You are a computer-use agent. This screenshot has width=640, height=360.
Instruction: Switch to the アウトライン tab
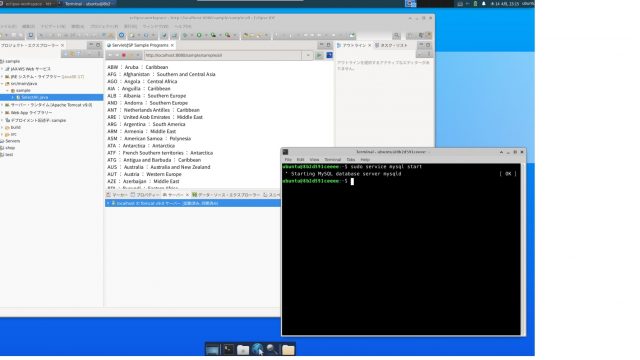tap(351, 45)
